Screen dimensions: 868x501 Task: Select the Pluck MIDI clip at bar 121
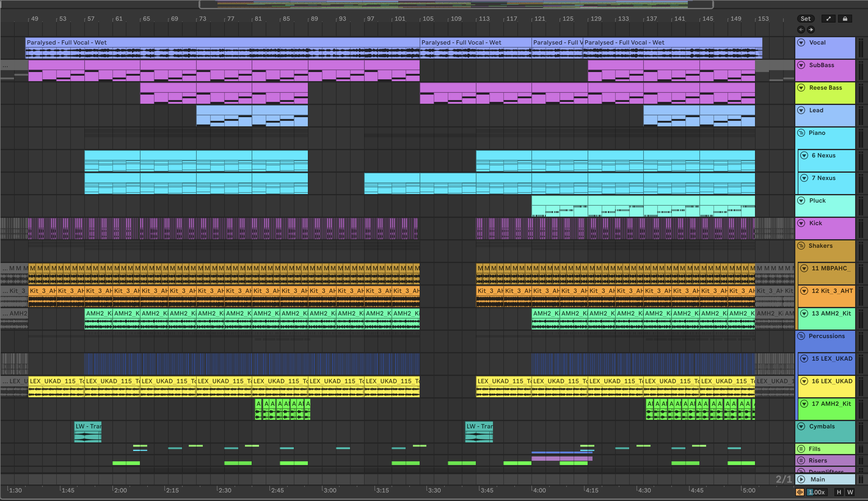[560, 206]
